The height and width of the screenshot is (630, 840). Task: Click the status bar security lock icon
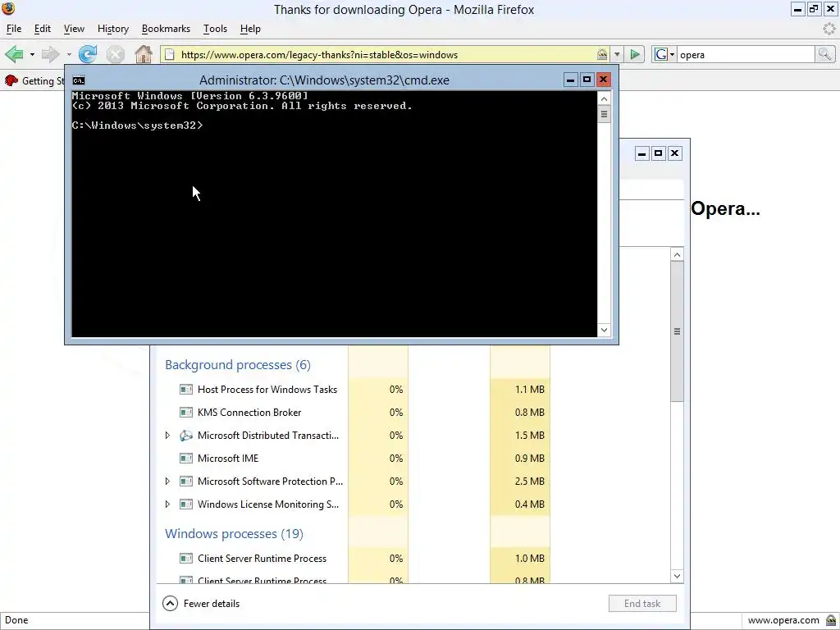830,620
